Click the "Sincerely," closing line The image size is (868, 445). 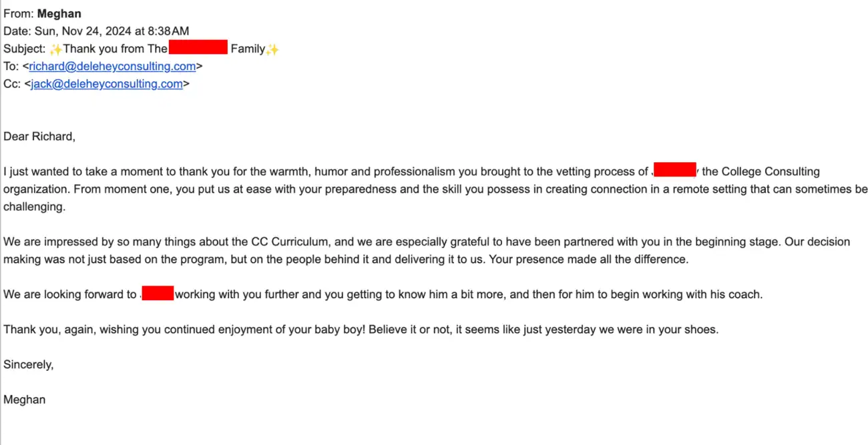pos(29,364)
